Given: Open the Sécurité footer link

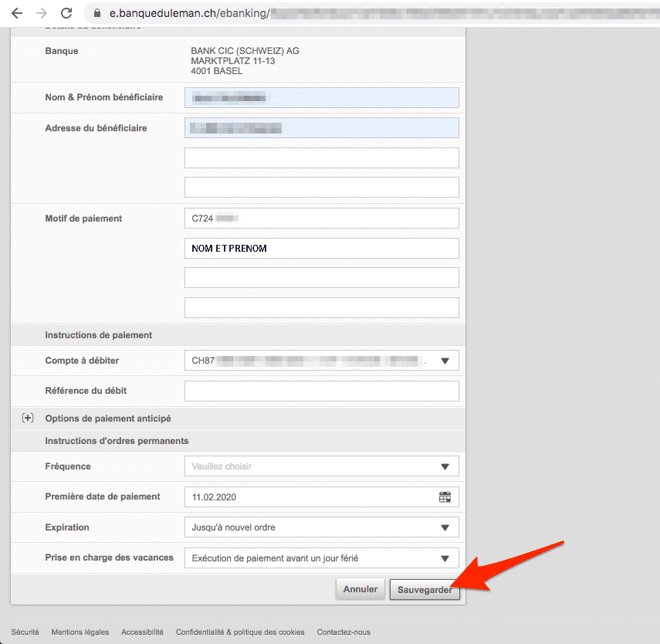Looking at the screenshot, I should point(25,632).
